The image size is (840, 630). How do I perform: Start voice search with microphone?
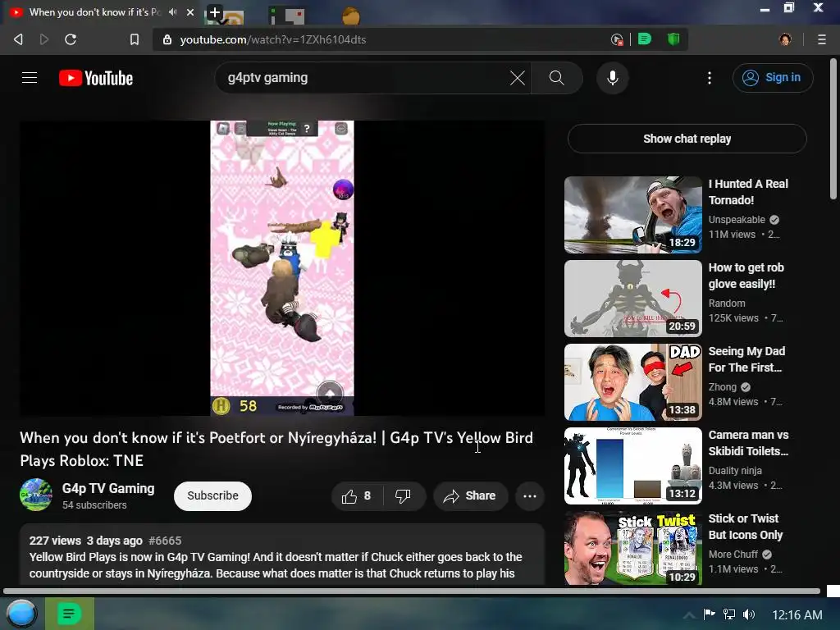pos(612,78)
